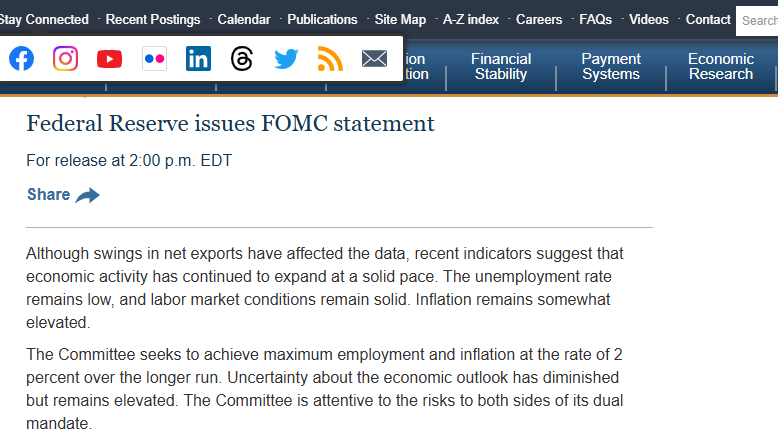Open the Twitter bird icon
The width and height of the screenshot is (778, 434).
point(286,59)
